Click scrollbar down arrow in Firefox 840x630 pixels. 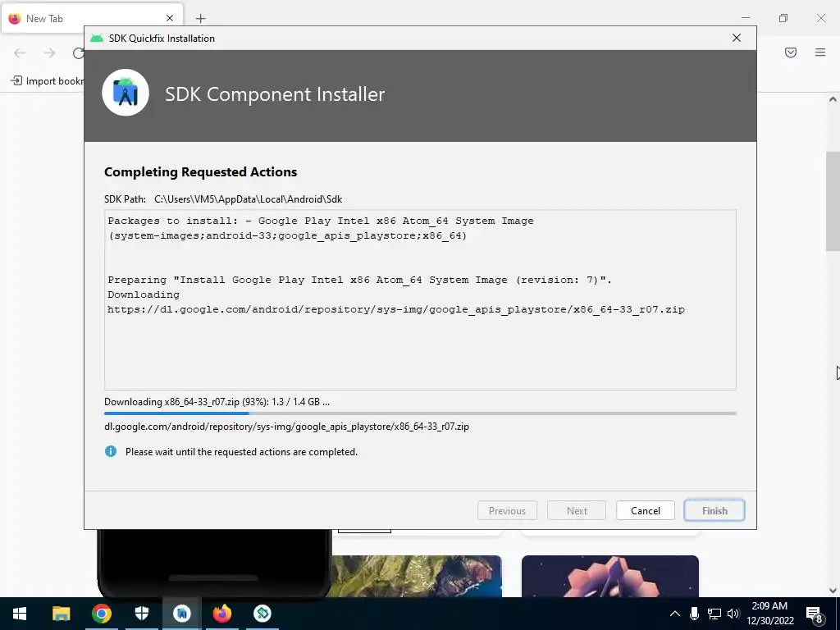[833, 591]
